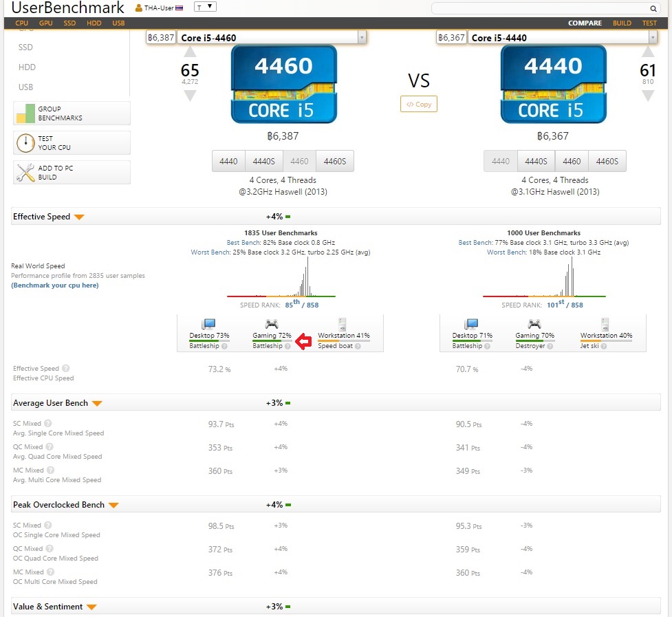This screenshot has width=672, height=617.
Task: Open the USB tab in nav bar
Action: [x=118, y=23]
